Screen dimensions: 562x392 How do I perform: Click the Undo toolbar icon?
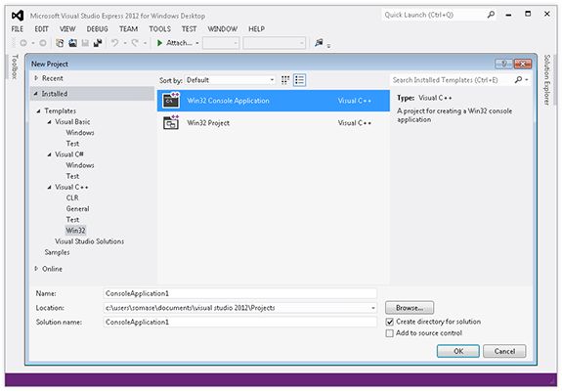[x=114, y=43]
